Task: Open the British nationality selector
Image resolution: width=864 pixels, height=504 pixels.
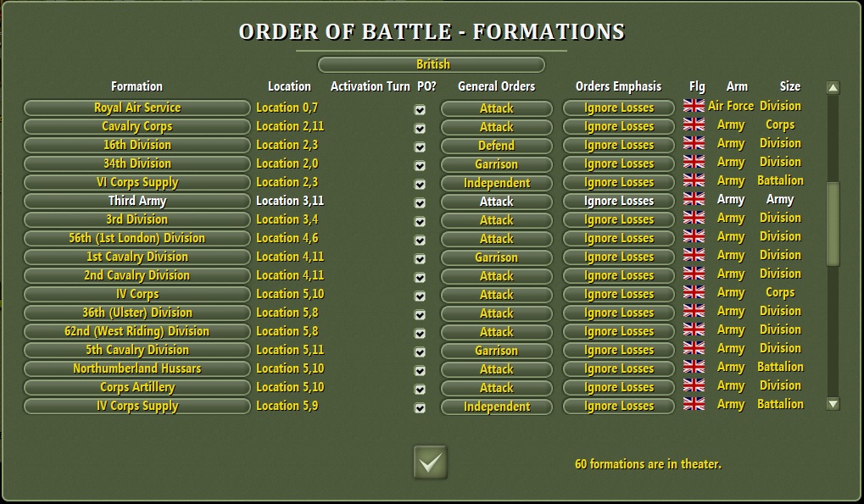Action: 432,64
